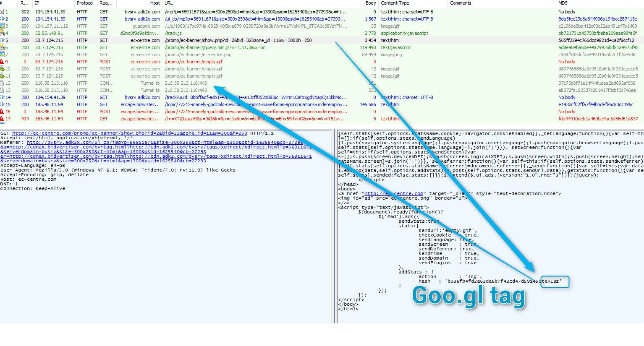The image size is (644, 346).
Task: Click the User-Agent header line in request
Action: pyautogui.click(x=118, y=170)
